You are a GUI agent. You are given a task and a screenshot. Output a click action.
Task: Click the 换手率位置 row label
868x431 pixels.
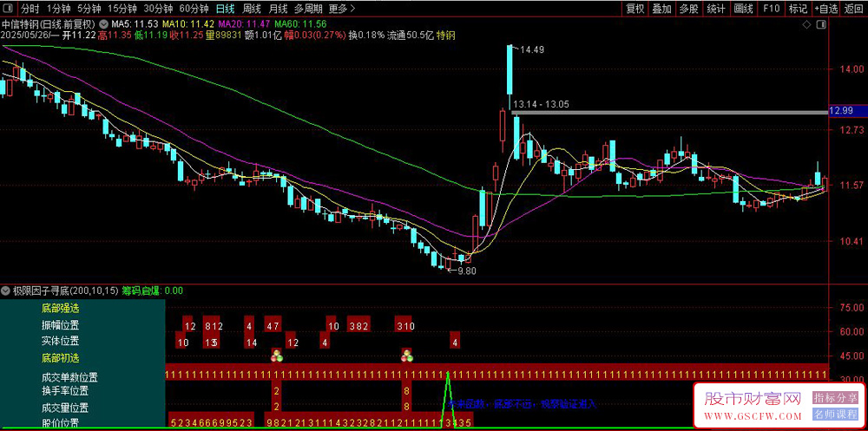tap(65, 390)
